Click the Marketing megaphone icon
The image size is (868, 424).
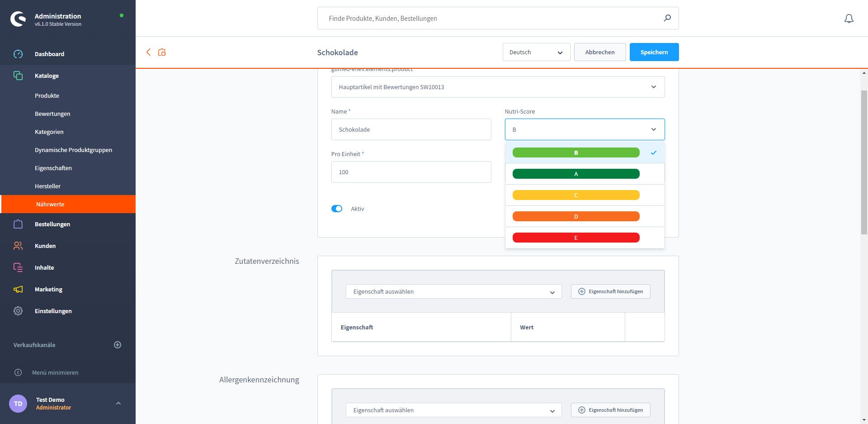click(18, 289)
